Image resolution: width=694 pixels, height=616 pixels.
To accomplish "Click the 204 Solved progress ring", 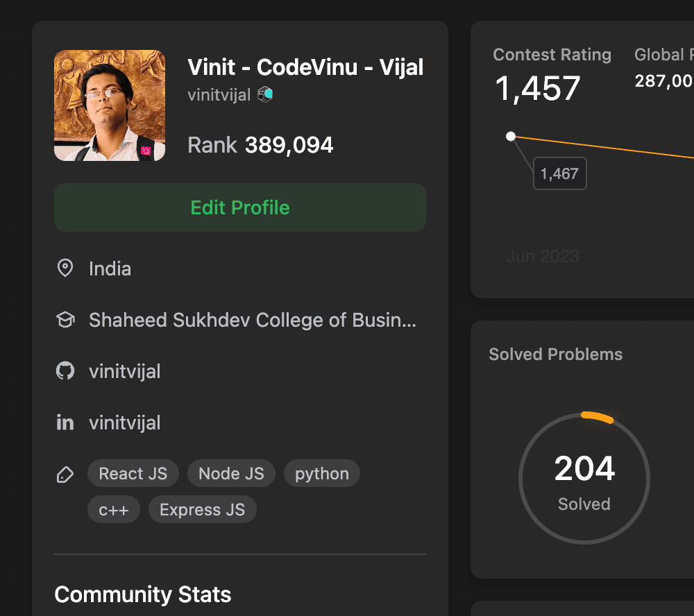I will coord(584,479).
